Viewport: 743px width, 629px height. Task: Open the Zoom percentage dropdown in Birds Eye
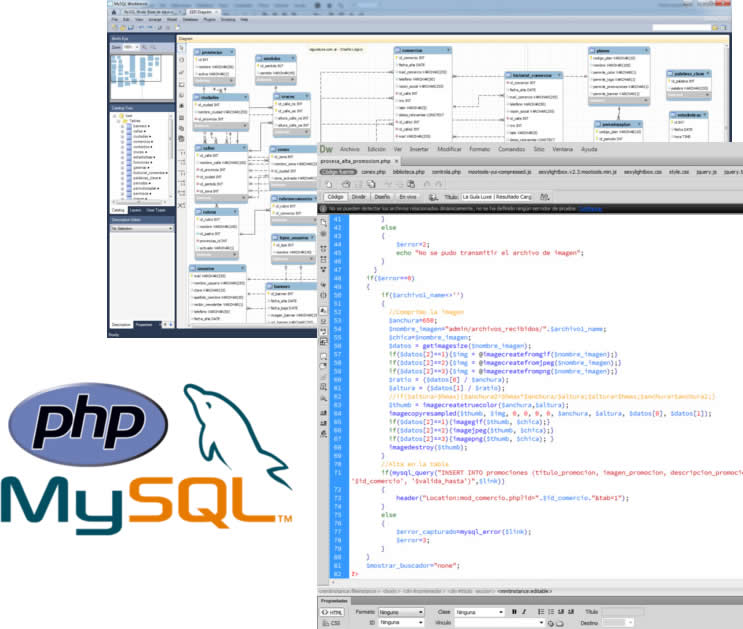pyautogui.click(x=134, y=46)
